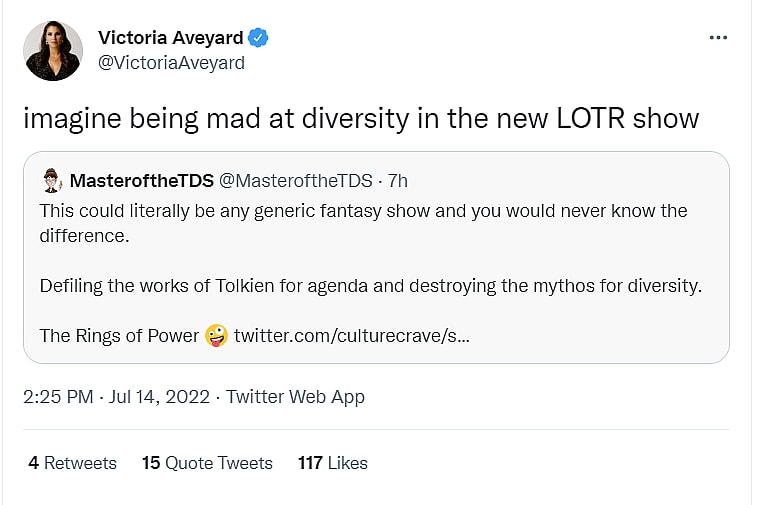Open MasteroftheTDS display name in quote
This screenshot has width=758, height=505.
[140, 182]
